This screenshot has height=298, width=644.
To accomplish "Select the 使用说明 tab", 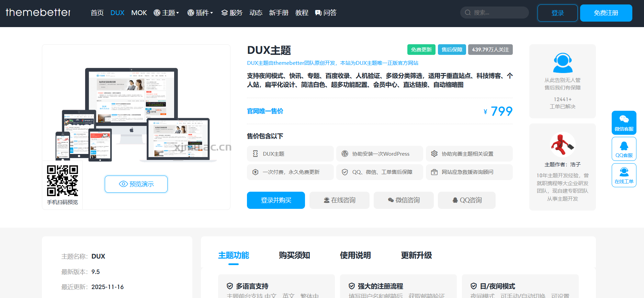I will click(x=355, y=255).
